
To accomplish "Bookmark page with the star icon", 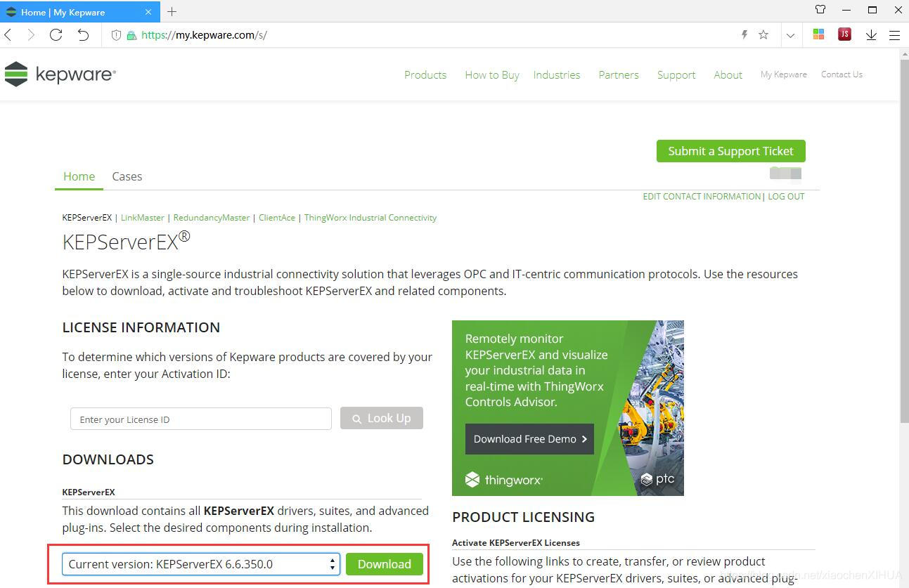I will pyautogui.click(x=763, y=34).
